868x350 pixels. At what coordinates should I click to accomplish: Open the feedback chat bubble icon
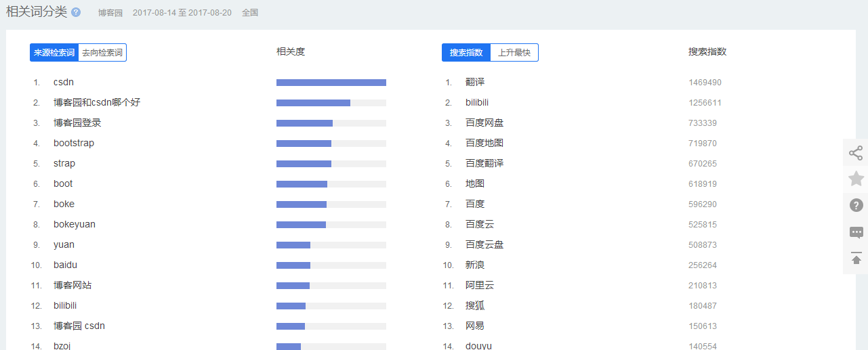coord(856,232)
